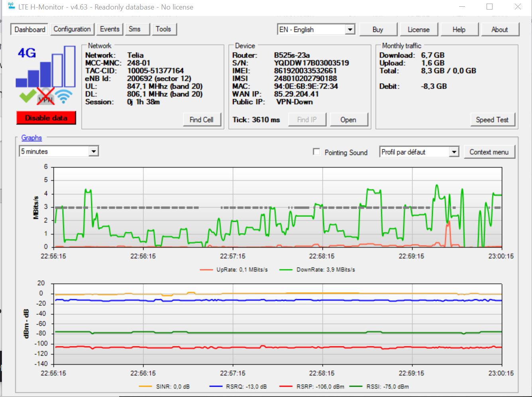The width and height of the screenshot is (532, 397).
Task: Click the MCC-MNC value 248-01
Action: 139,63
